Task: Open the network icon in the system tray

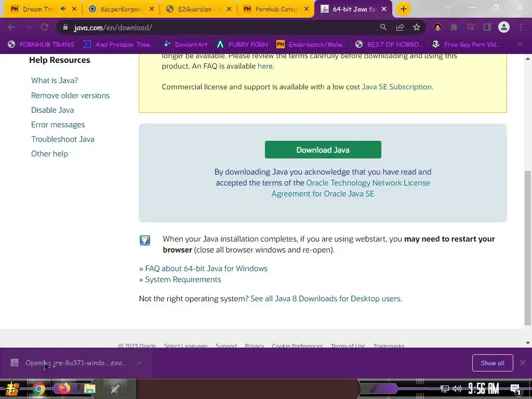Action: point(445,389)
